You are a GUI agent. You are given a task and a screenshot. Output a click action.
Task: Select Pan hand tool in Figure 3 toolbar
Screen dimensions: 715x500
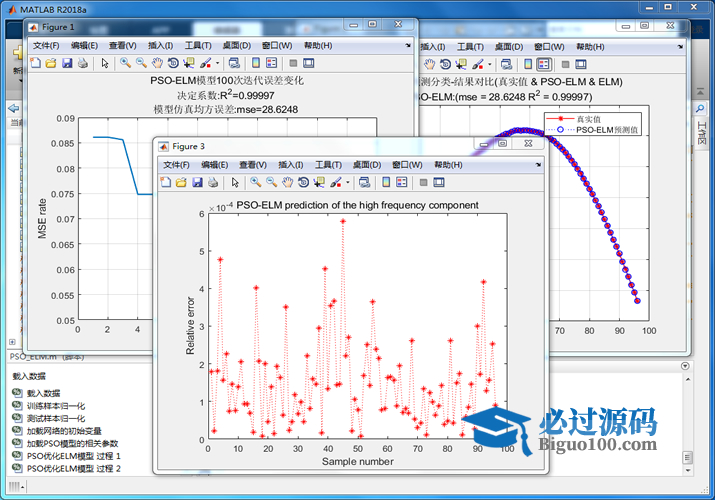tap(287, 182)
